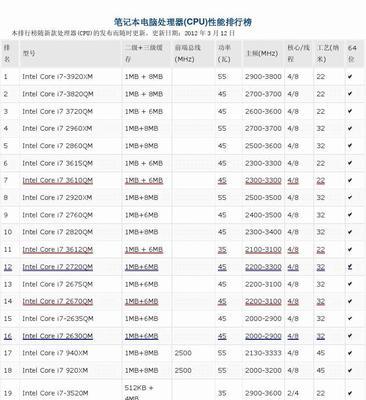Click 2300-3300 link in 3610QM row
The width and height of the screenshot is (366, 400).
[x=263, y=180]
